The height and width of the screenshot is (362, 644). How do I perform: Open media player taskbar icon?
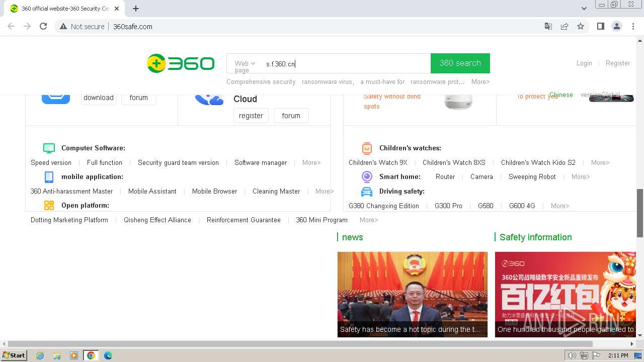(74, 355)
